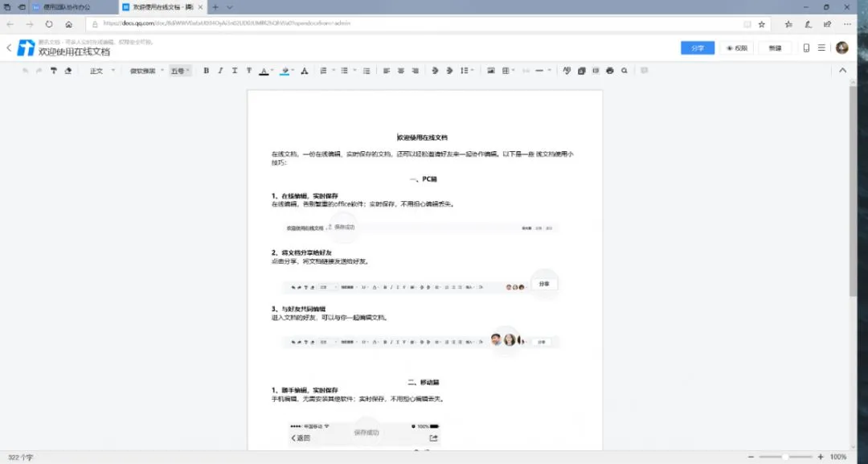Toggle bold formatting
Image resolution: width=868 pixels, height=464 pixels.
point(206,71)
